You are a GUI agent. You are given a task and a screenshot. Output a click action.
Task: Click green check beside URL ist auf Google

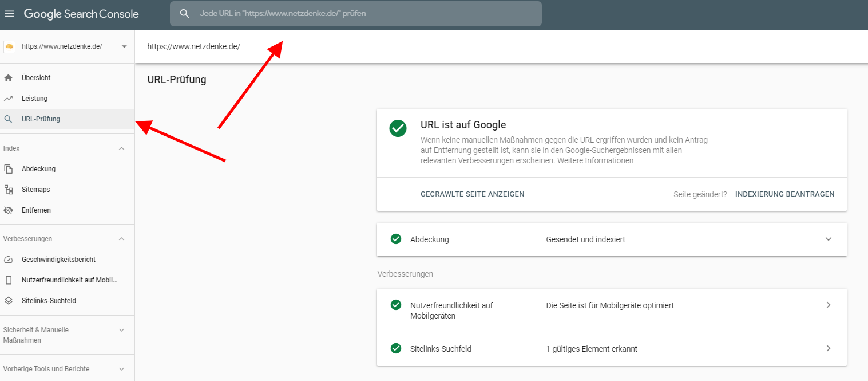coord(398,128)
